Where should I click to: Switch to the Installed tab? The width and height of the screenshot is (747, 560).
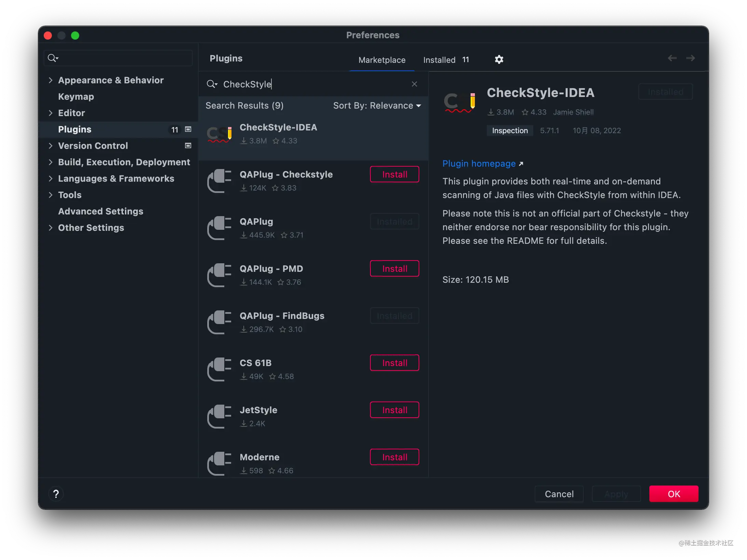pyautogui.click(x=446, y=60)
